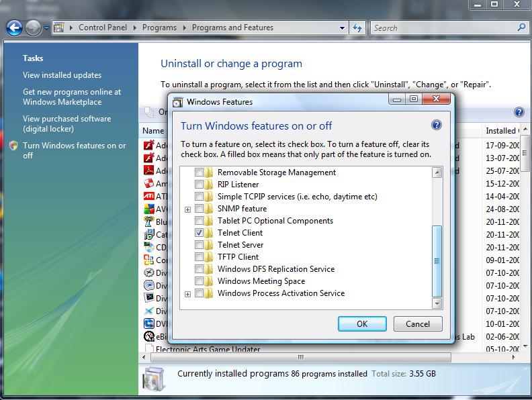Click the shield icon beside Turn Windows features
The image size is (532, 400).
(x=13, y=146)
